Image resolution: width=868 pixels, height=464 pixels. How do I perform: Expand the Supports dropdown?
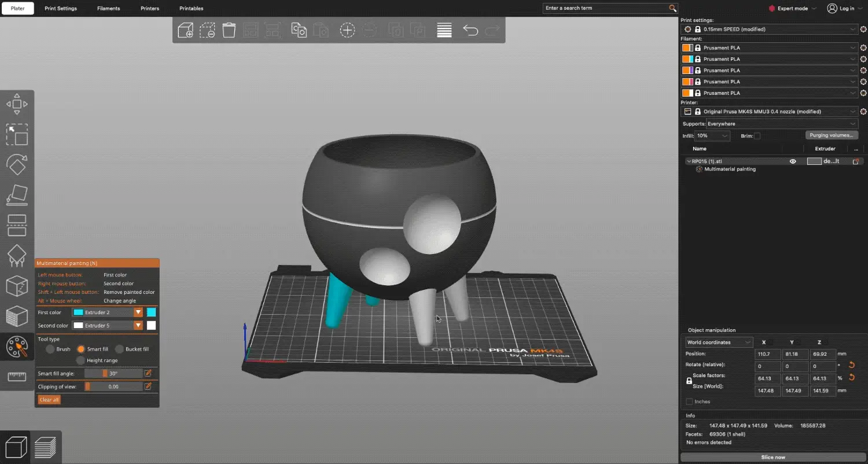(x=781, y=124)
